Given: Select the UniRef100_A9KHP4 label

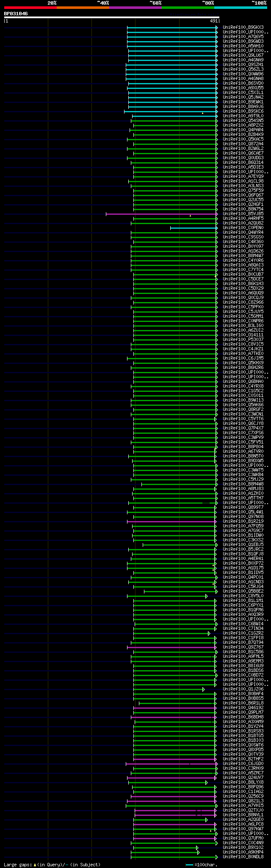Looking at the screenshot, I should (x=243, y=852).
